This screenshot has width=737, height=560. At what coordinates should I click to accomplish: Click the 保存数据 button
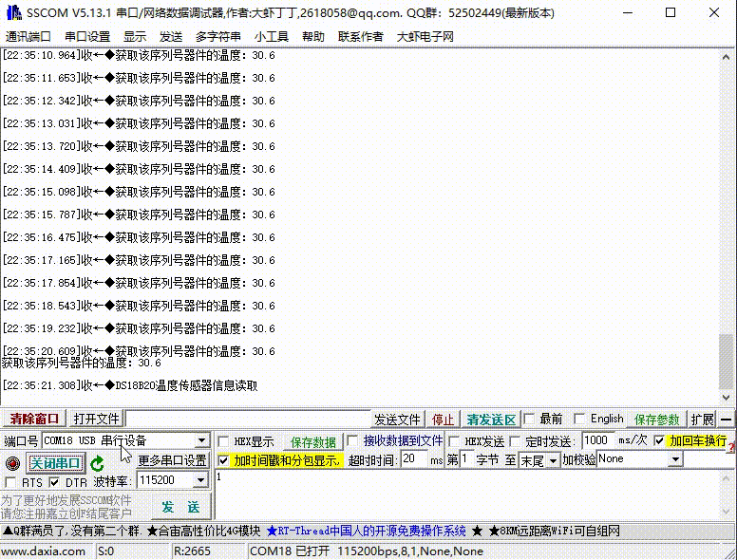click(x=313, y=442)
